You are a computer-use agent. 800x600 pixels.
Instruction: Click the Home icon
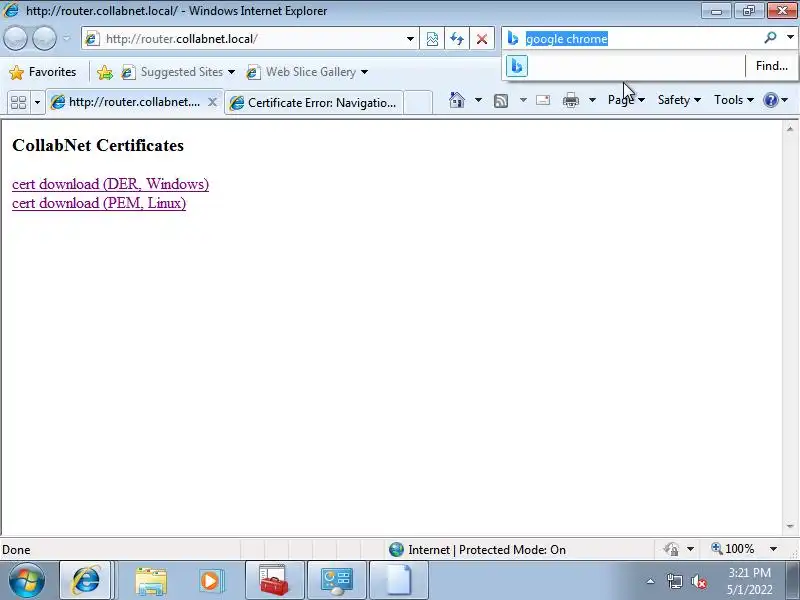coord(457,100)
